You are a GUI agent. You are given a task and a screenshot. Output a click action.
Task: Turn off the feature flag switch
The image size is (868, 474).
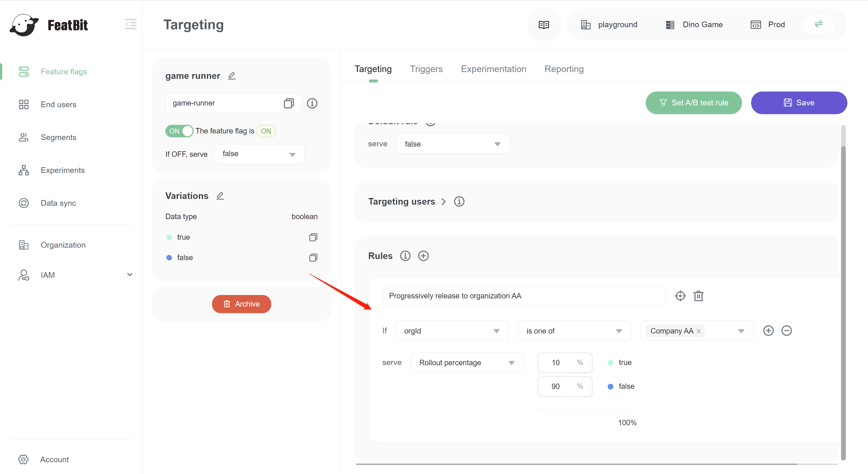(x=179, y=131)
